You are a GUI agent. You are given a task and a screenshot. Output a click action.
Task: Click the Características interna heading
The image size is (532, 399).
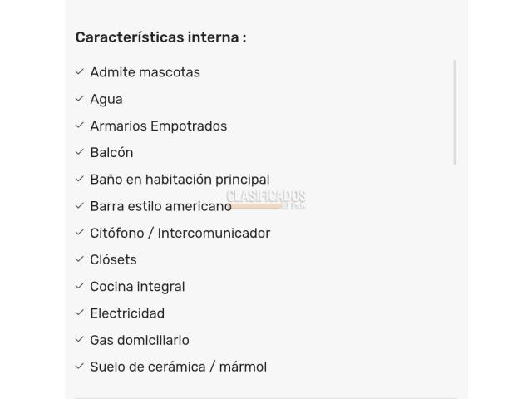[x=160, y=37]
